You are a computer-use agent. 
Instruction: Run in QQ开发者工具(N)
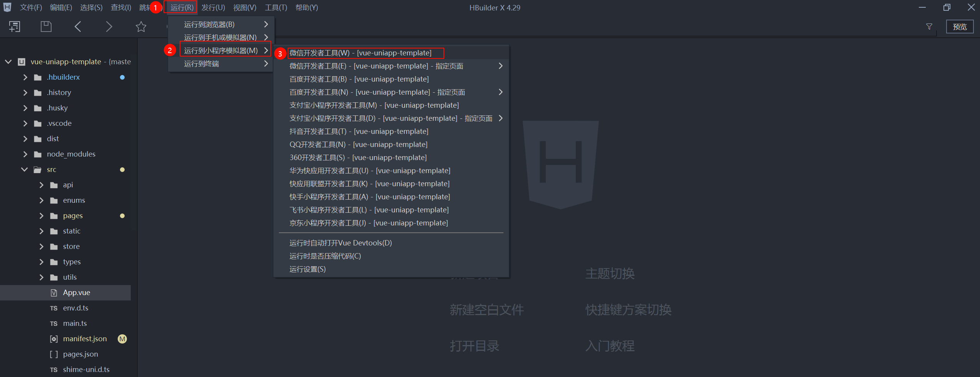(392, 145)
